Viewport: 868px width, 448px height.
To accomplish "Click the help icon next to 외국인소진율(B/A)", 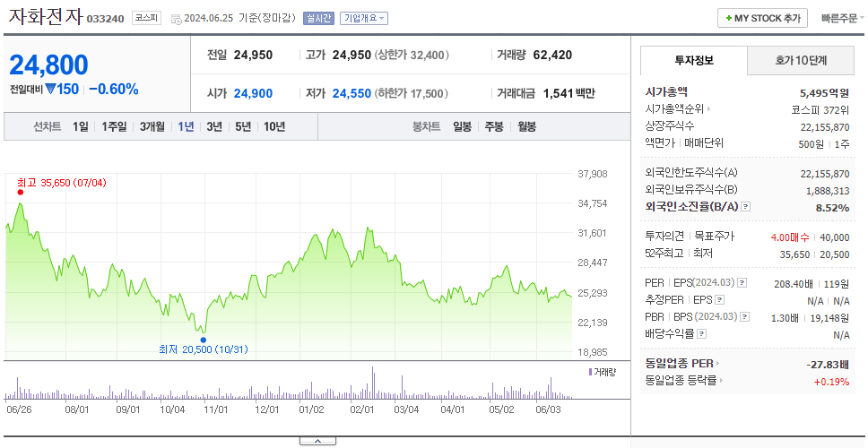I will [x=746, y=206].
